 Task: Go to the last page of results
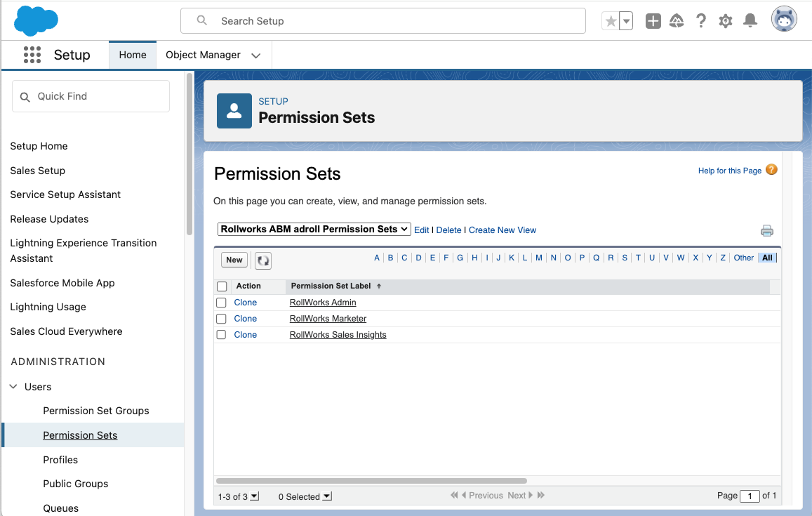541,495
